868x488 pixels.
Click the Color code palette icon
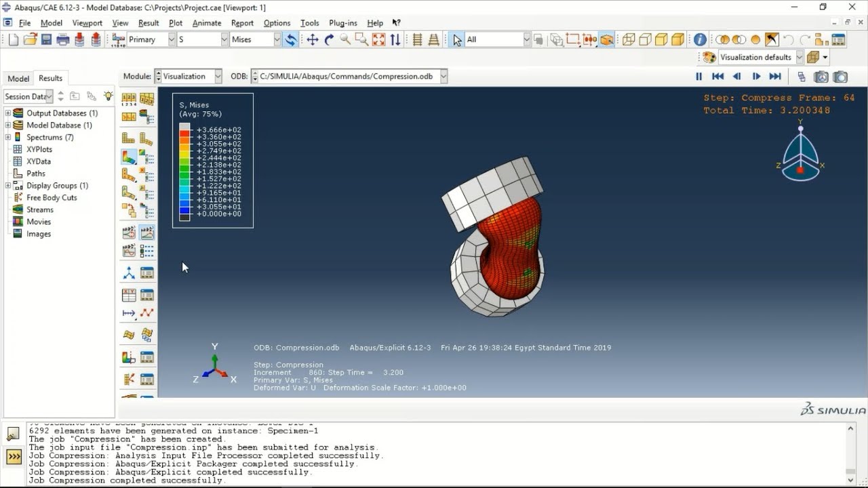[x=709, y=58]
